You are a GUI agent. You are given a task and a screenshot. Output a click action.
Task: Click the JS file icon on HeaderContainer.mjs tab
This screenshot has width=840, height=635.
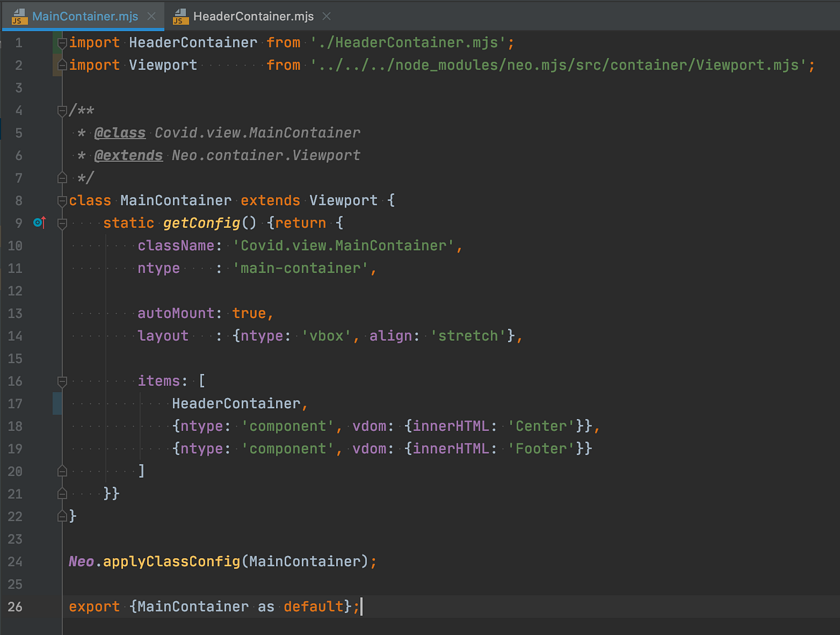[179, 16]
